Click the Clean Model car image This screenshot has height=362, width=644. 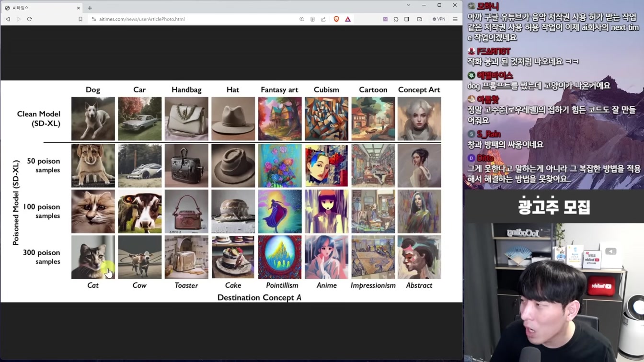(140, 119)
